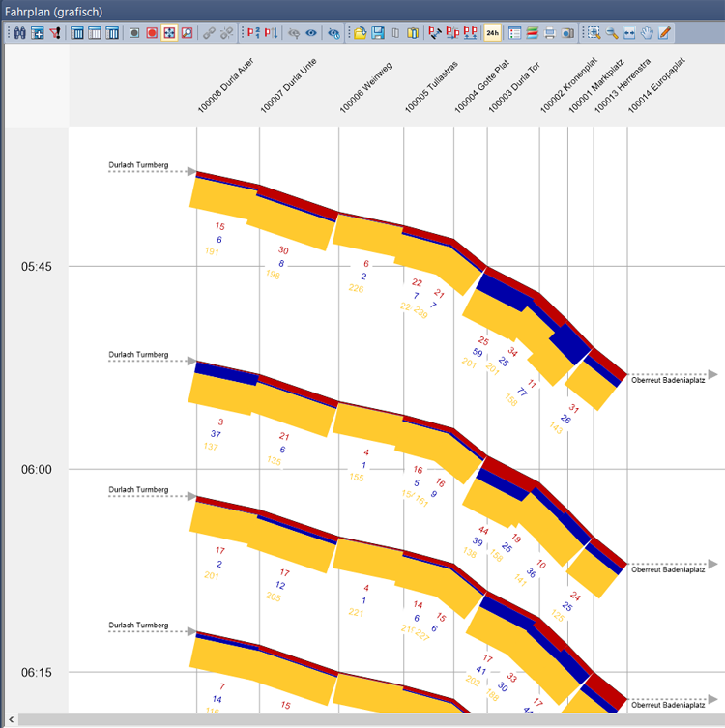The image size is (725, 728).
Task: Click the printer icon
Action: (x=549, y=33)
